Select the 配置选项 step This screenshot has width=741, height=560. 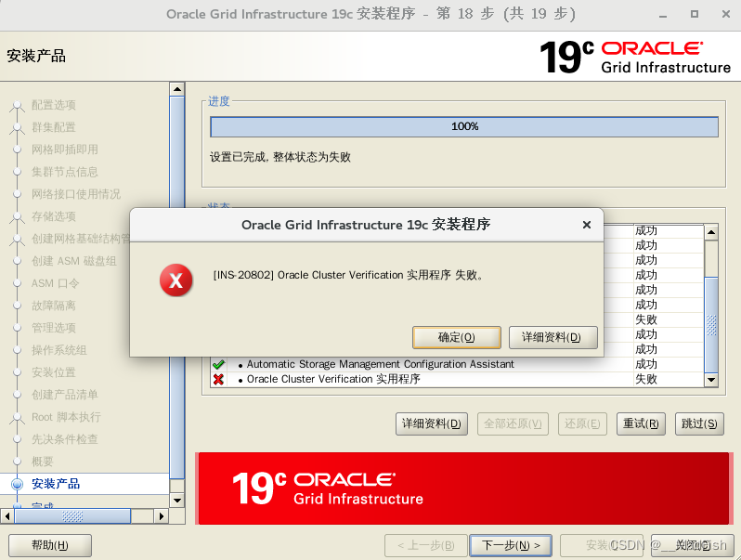click(x=54, y=105)
